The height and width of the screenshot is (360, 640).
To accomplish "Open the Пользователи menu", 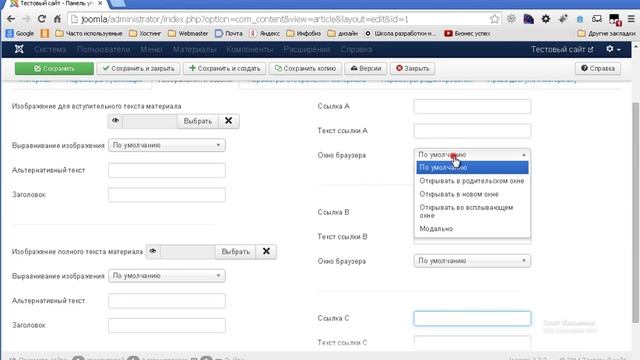I will coord(103,49).
